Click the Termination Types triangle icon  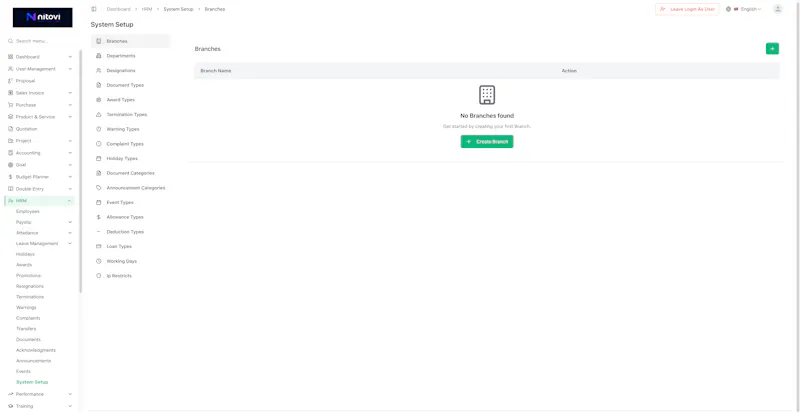(x=98, y=114)
